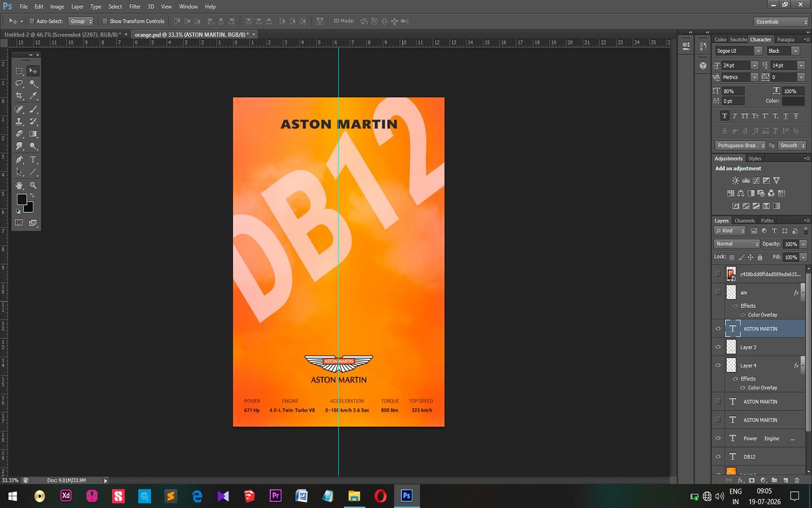Open the Styles tab

click(755, 158)
